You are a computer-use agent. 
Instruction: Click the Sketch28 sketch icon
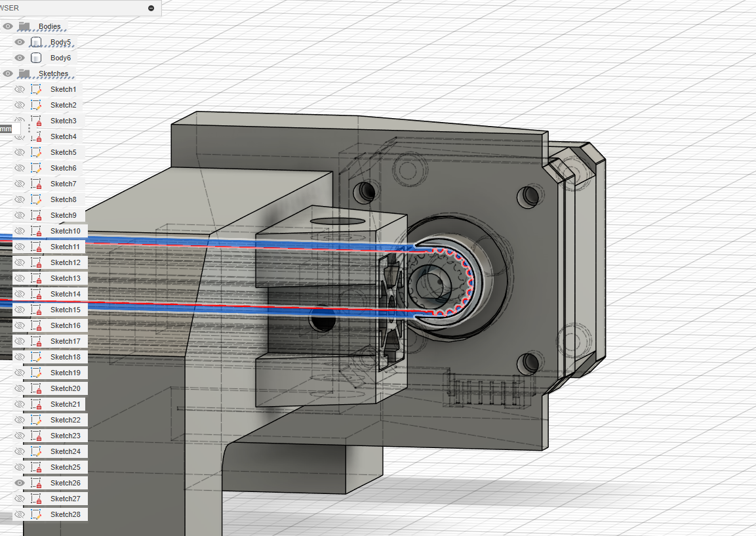click(37, 514)
